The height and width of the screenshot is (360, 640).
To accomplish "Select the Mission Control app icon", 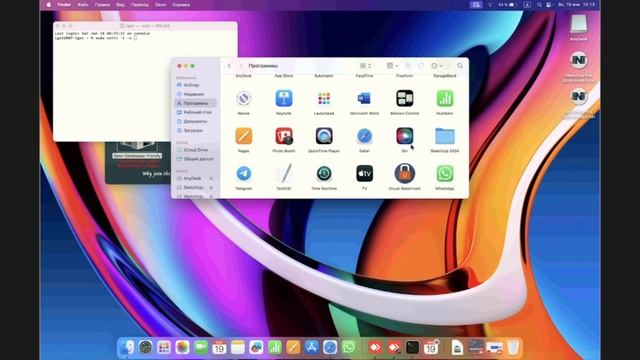I will pyautogui.click(x=404, y=99).
